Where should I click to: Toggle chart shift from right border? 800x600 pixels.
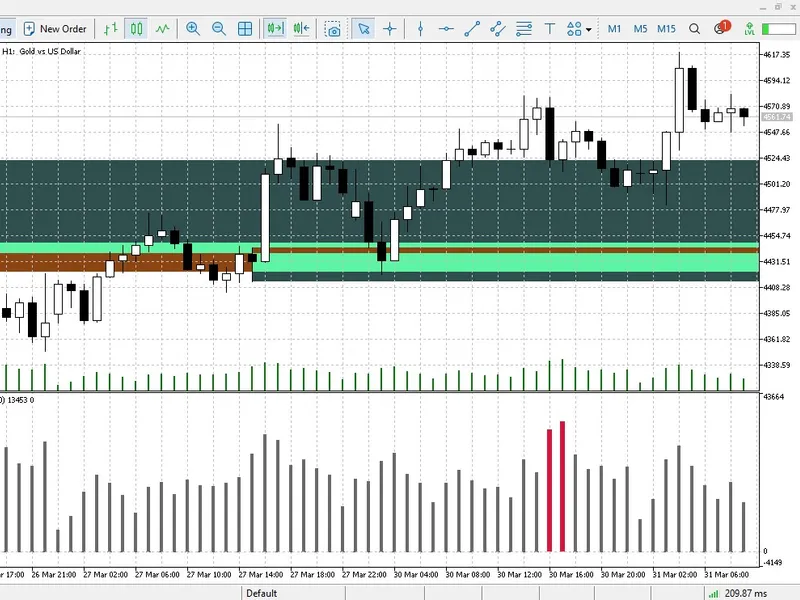[x=302, y=29]
